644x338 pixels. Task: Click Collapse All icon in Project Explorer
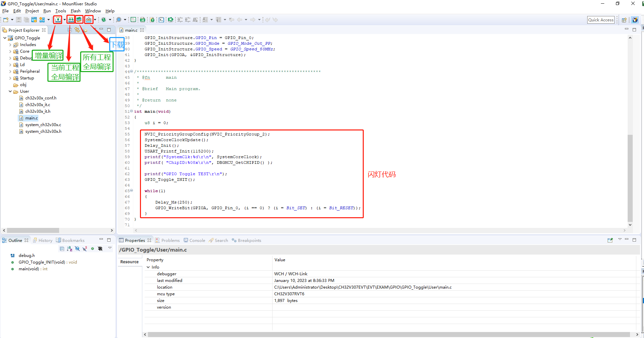(x=69, y=30)
